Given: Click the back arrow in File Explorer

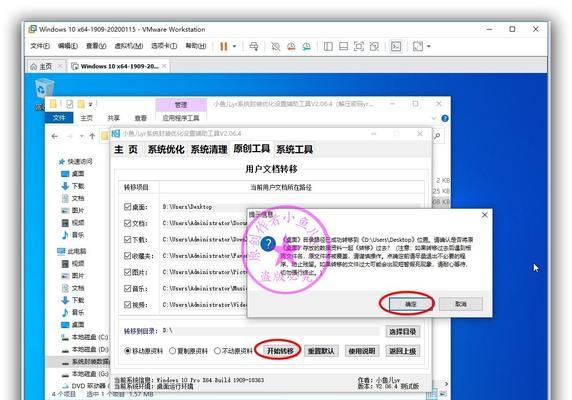Looking at the screenshot, I should (x=55, y=136).
